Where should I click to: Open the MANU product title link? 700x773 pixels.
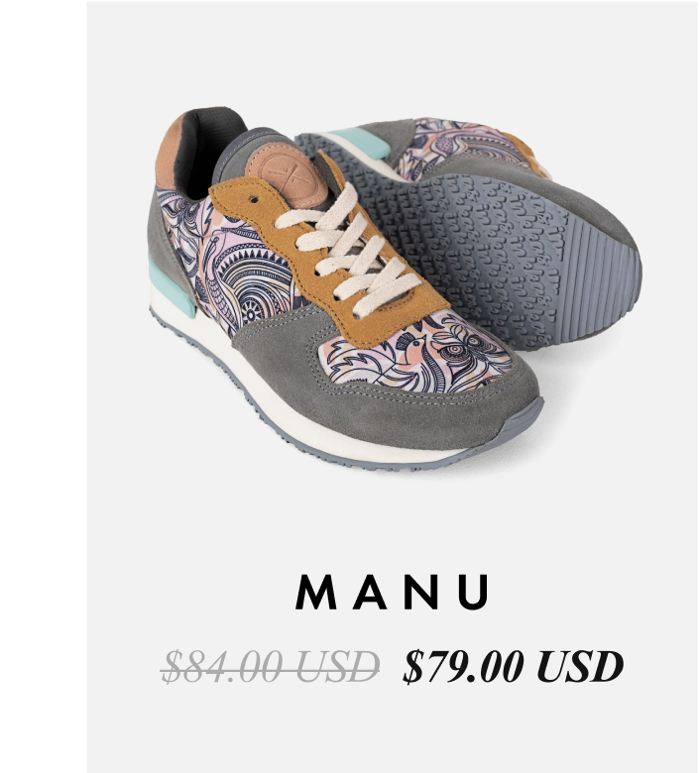[x=393, y=592]
